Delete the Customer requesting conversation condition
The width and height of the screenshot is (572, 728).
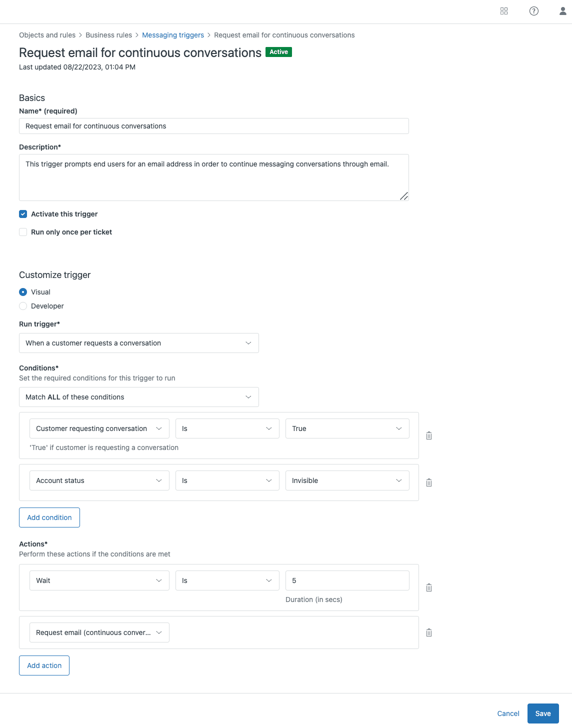[x=428, y=435]
